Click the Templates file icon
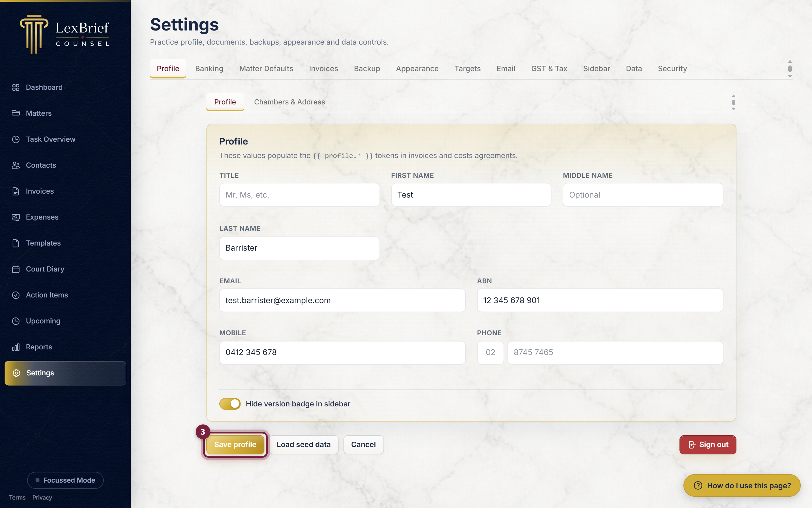 (x=16, y=243)
